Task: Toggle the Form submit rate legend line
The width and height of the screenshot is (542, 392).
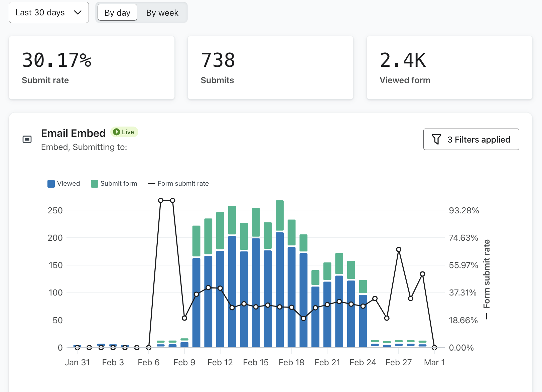Action: pyautogui.click(x=152, y=184)
